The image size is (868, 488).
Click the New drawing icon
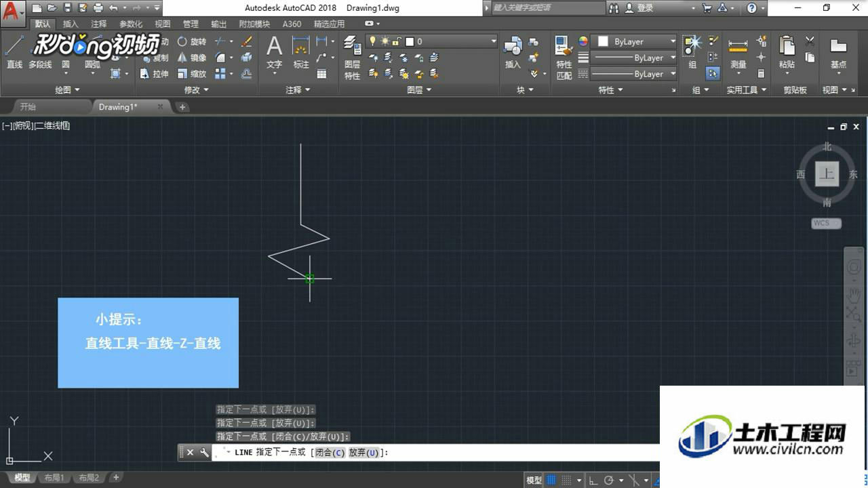tap(37, 8)
